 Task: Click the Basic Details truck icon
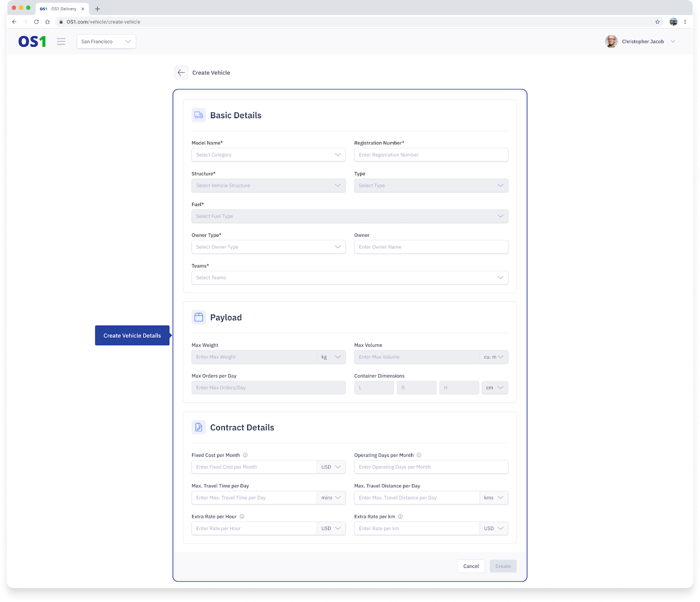click(x=199, y=115)
